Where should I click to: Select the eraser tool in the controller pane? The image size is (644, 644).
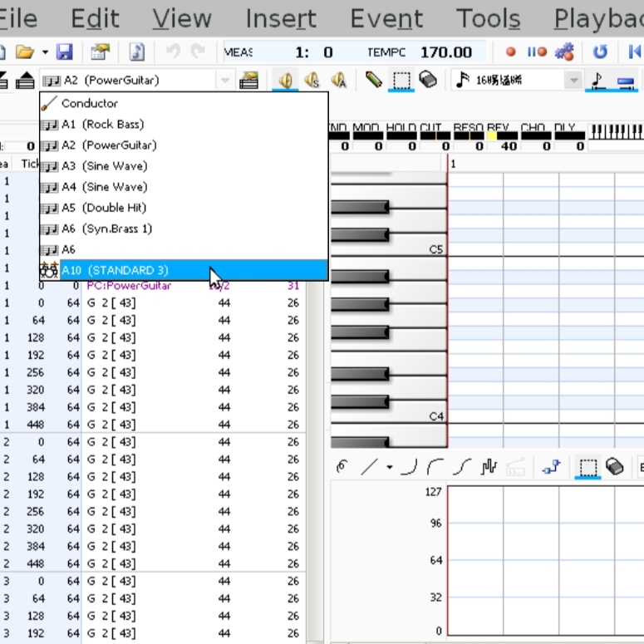[x=614, y=467]
